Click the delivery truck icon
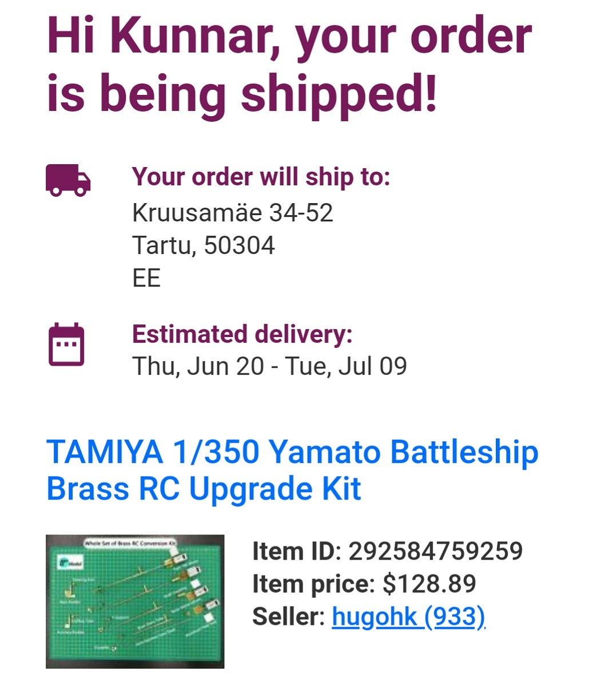Viewport: 616px width, 674px height. click(x=67, y=180)
